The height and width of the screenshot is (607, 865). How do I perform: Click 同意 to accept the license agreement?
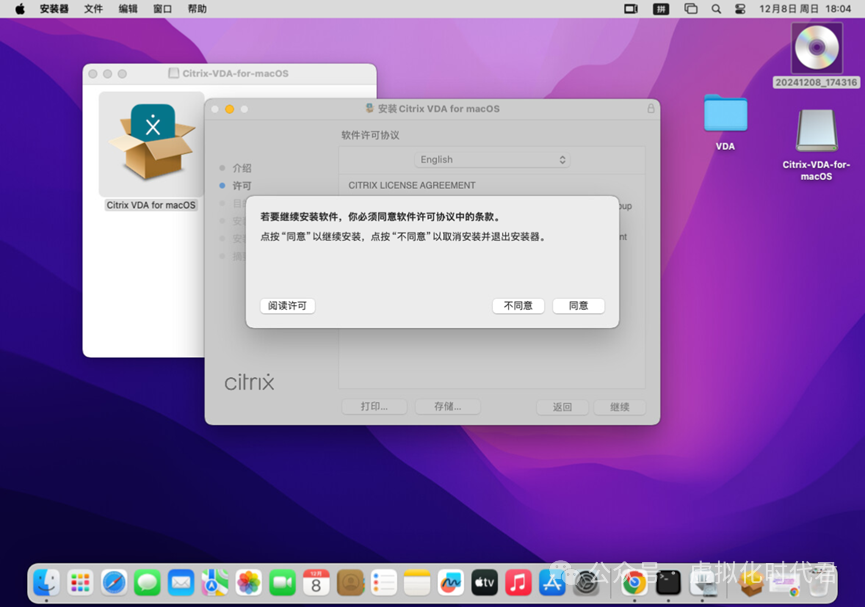click(x=578, y=306)
